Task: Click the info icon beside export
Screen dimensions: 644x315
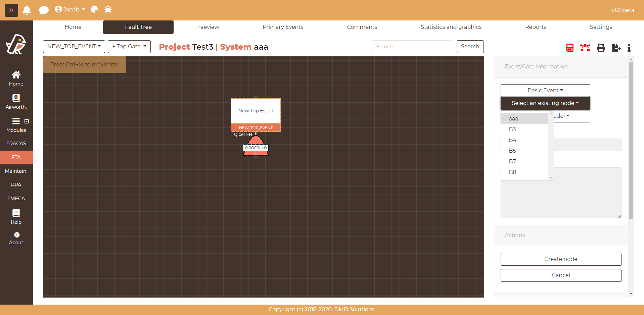Action: coord(629,48)
